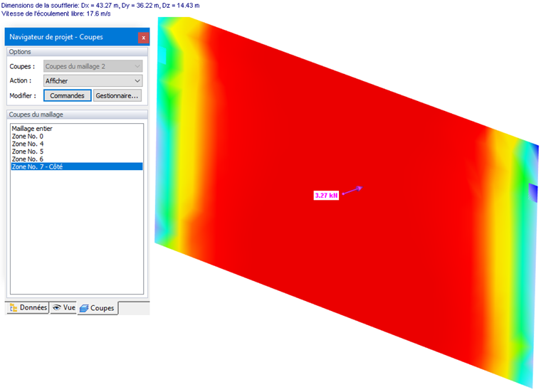Switch to the Vue tab
Screen dimensions: 541x392
coord(63,307)
